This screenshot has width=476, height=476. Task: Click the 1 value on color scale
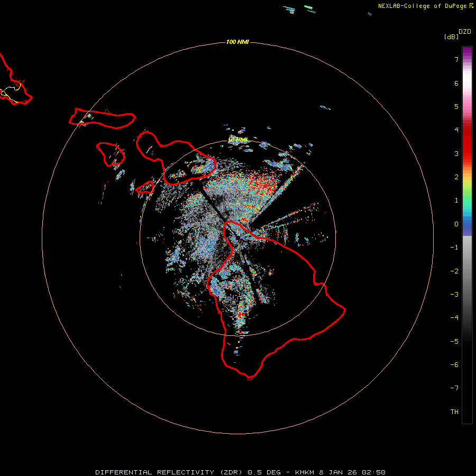(x=456, y=200)
